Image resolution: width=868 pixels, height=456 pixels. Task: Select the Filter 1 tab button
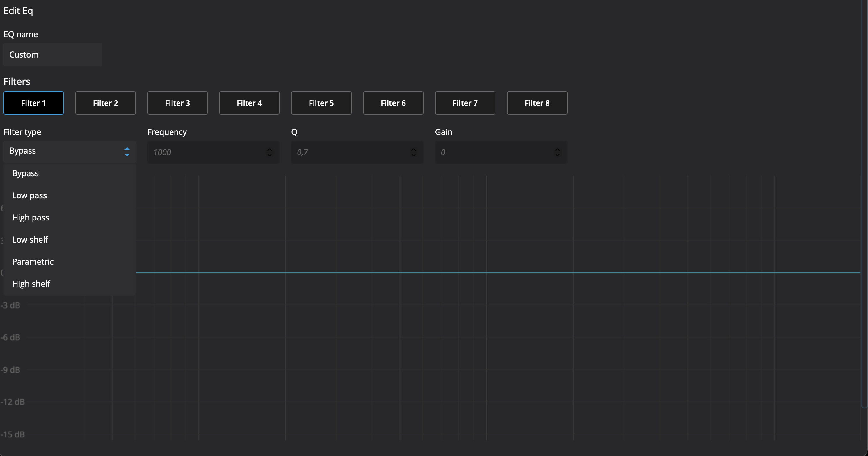click(33, 103)
